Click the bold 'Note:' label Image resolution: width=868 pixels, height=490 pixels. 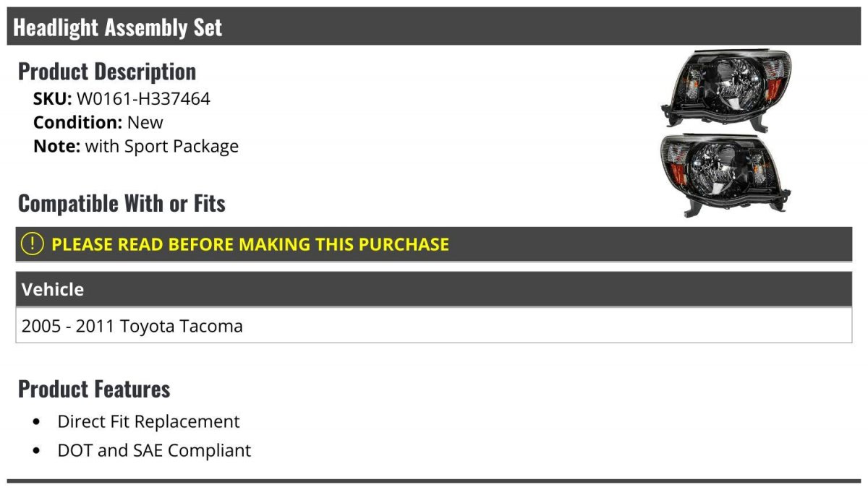56,146
